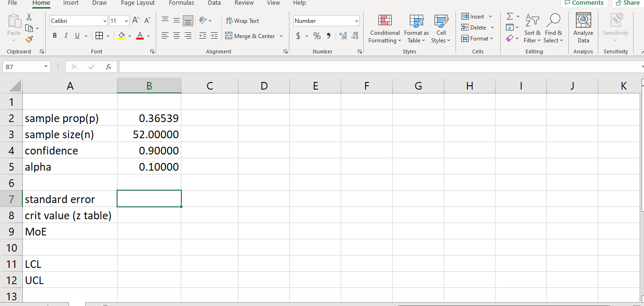Launch Analyze Data
The width and height of the screenshot is (644, 306).
(583, 29)
